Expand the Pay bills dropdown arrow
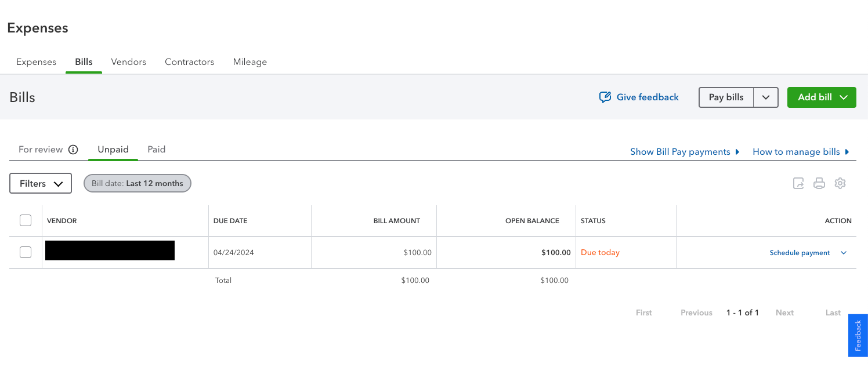868x367 pixels. click(x=766, y=97)
